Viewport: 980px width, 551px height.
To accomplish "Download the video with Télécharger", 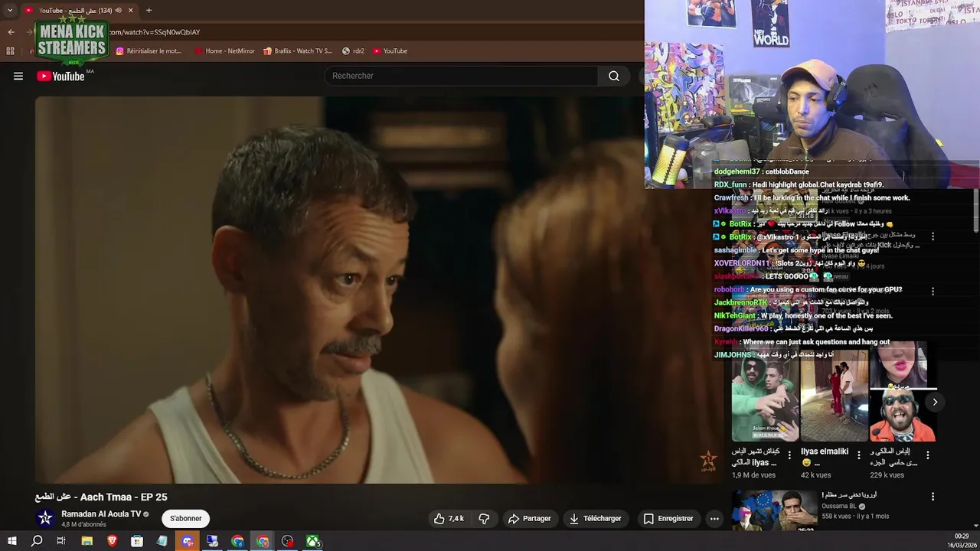I will (595, 518).
